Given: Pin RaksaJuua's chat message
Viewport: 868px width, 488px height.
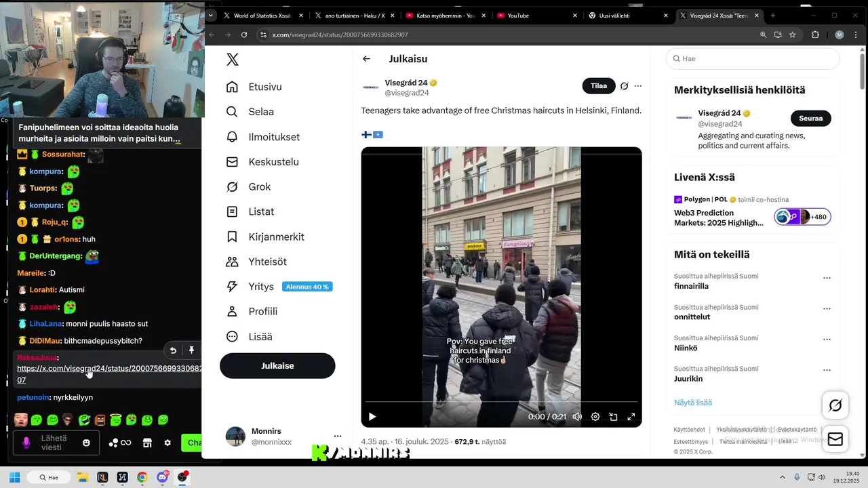Looking at the screenshot, I should 191,350.
